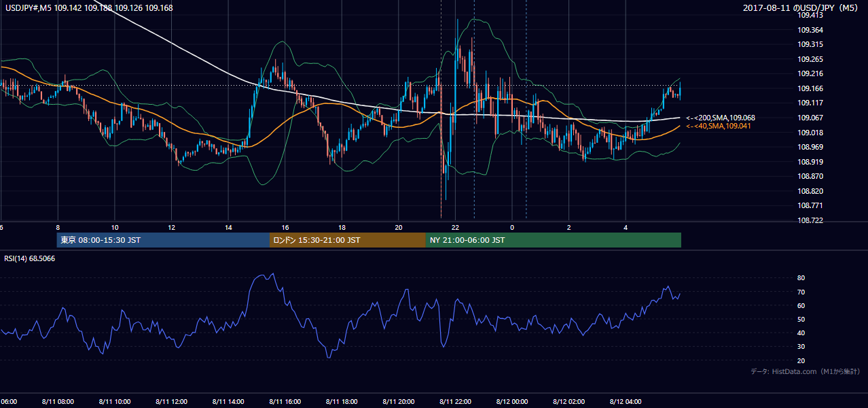The height and width of the screenshot is (408, 868).
Task: Click the bottom time label 8/11 16:00
Action: [x=285, y=402]
